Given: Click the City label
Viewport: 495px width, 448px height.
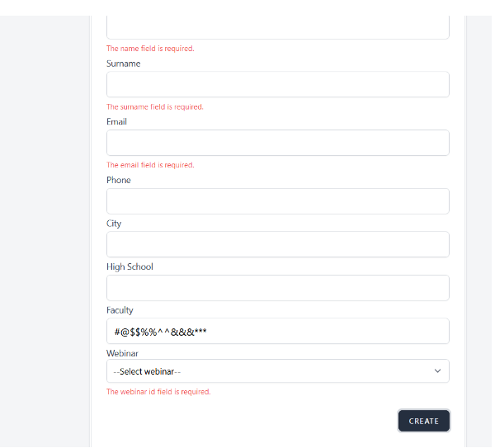Looking at the screenshot, I should click(114, 224).
